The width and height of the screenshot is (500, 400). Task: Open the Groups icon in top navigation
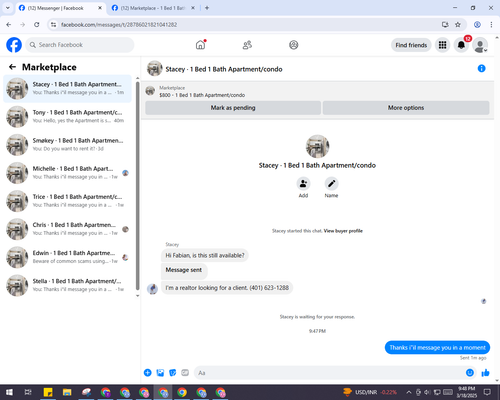click(294, 45)
